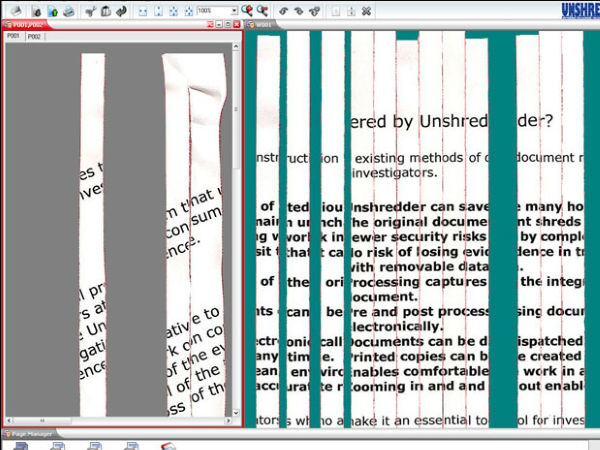
Task: Click the red page thumbnail in Page Manager
Action: point(167,446)
